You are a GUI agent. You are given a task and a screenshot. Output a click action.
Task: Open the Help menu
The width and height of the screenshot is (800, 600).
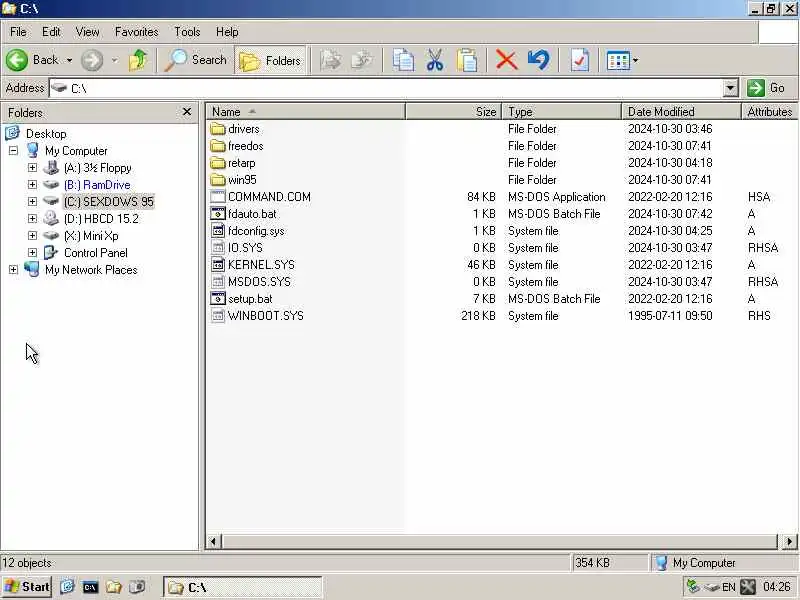click(x=227, y=32)
